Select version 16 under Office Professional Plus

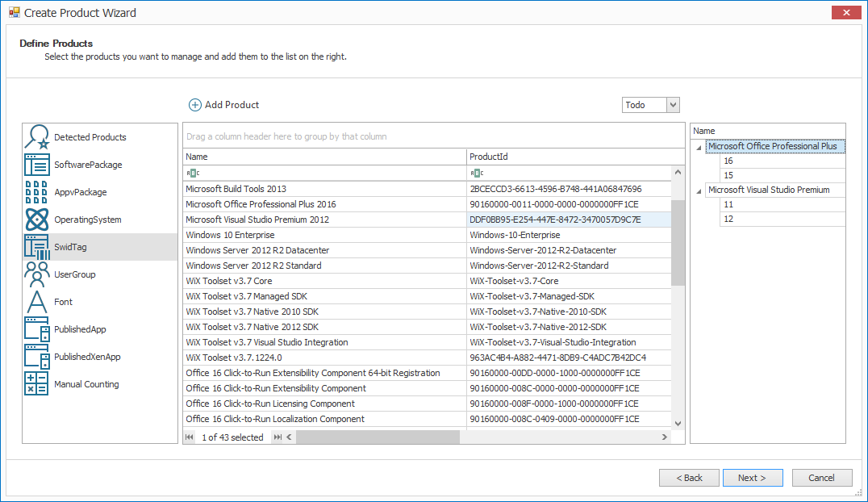tap(782, 161)
